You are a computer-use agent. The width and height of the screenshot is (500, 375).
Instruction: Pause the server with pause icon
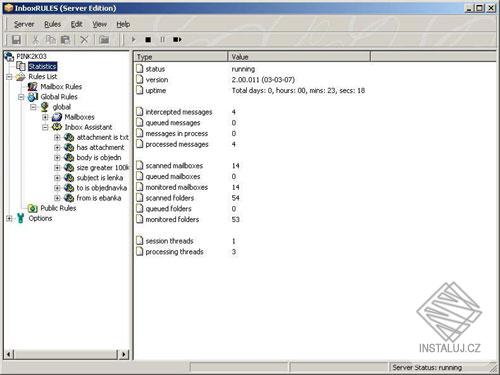coord(162,40)
